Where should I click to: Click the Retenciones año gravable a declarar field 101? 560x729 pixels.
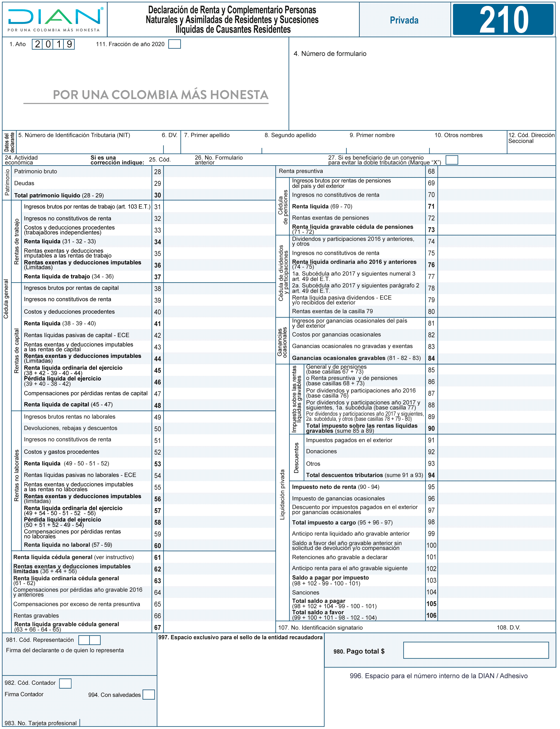pos(496,557)
